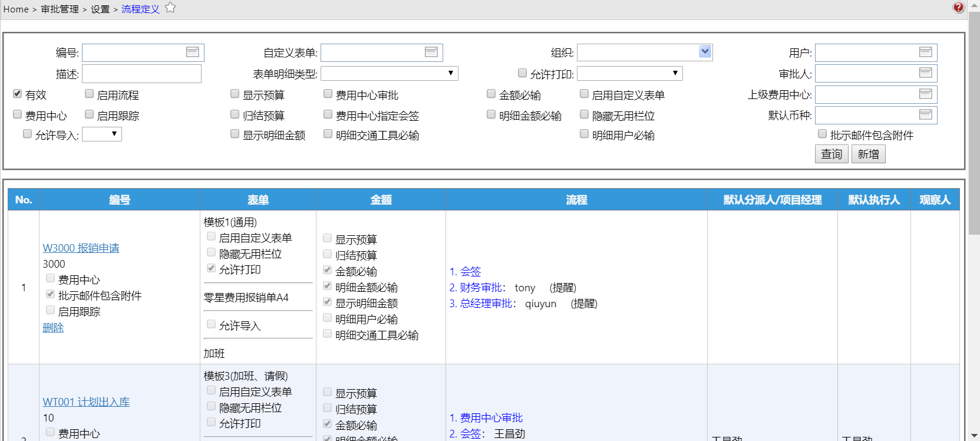This screenshot has width=980, height=441.
Task: Click the 金额 column header
Action: 381,200
